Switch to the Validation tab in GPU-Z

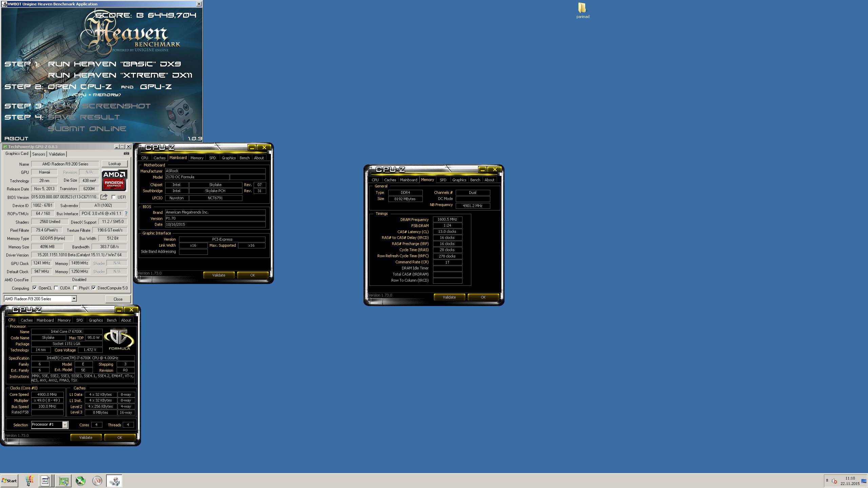click(x=57, y=154)
